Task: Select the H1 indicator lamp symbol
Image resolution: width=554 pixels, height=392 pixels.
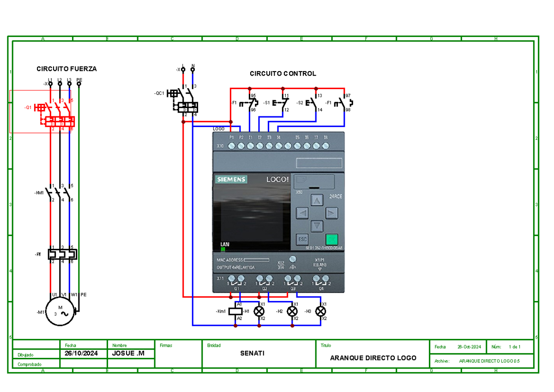Action: tap(259, 312)
